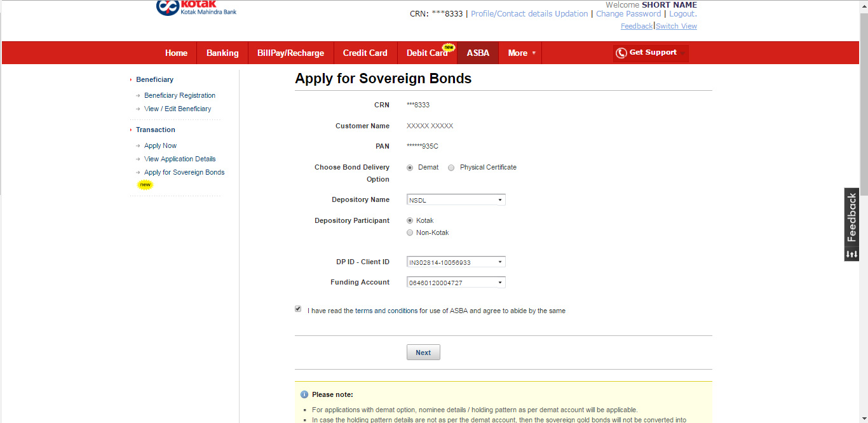Viewport: 868px width, 423px height.
Task: Open the Funding Account dropdown
Action: pos(456,283)
